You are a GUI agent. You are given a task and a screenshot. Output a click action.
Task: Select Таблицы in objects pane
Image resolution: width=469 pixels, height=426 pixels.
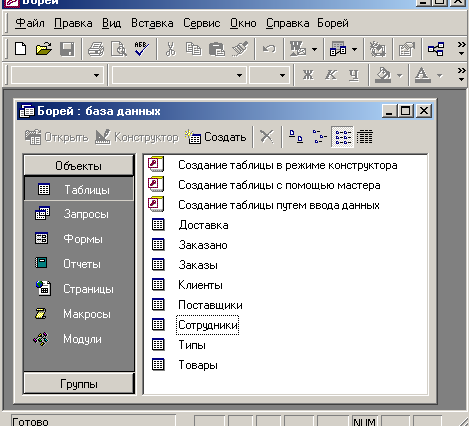point(79,189)
